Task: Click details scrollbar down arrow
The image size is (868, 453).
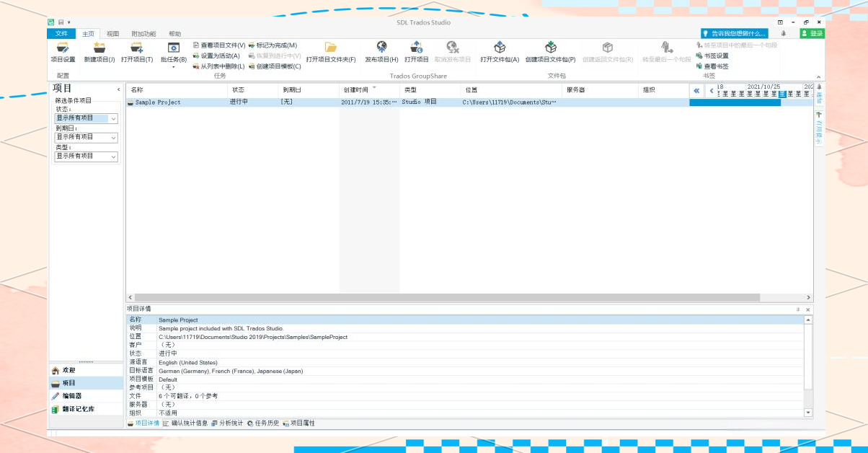Action: (808, 413)
